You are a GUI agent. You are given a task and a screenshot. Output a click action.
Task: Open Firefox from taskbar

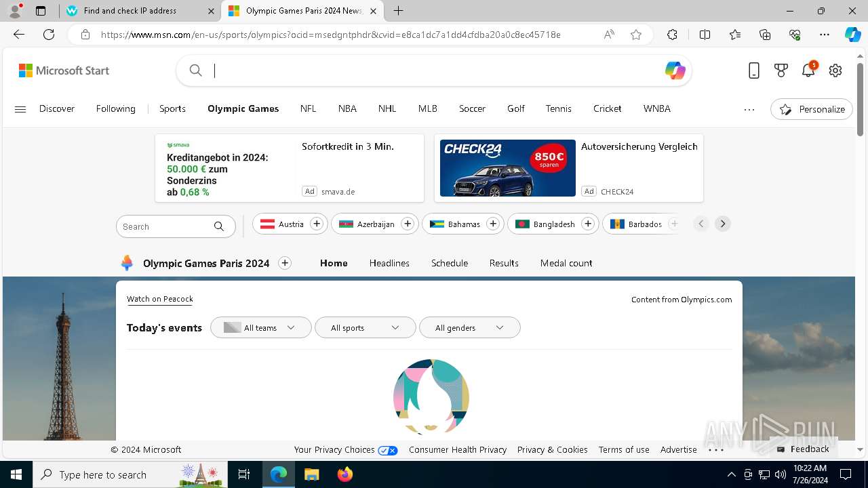(345, 474)
